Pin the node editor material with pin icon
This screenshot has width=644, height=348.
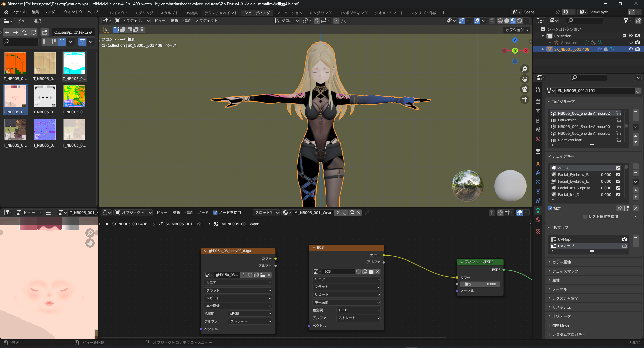pos(367,213)
